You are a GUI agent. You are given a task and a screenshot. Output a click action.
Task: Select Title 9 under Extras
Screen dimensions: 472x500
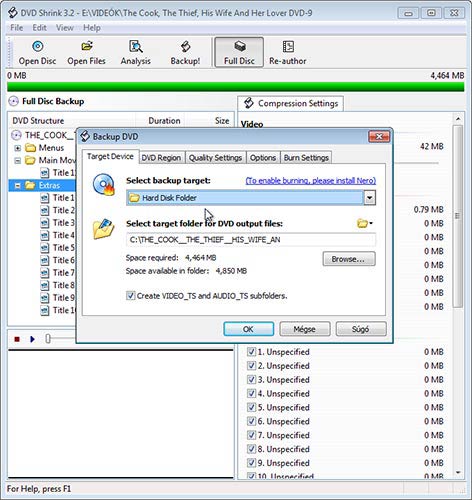point(58,298)
